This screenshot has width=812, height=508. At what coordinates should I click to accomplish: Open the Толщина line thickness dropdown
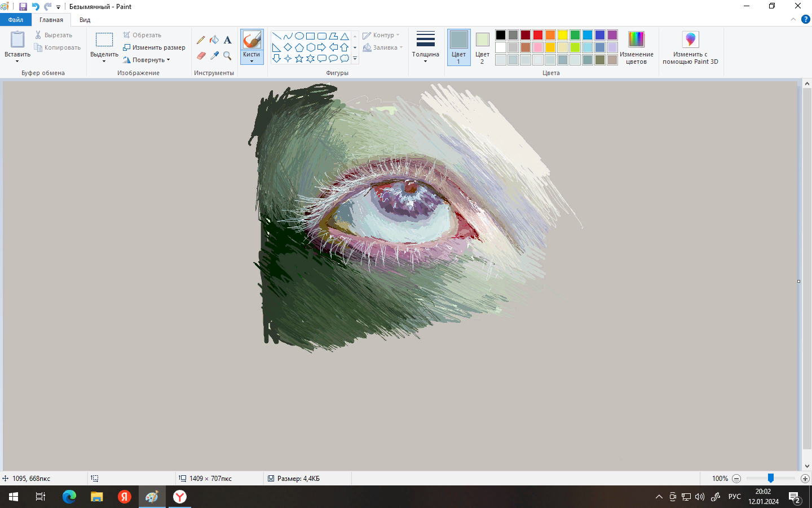[x=425, y=47]
